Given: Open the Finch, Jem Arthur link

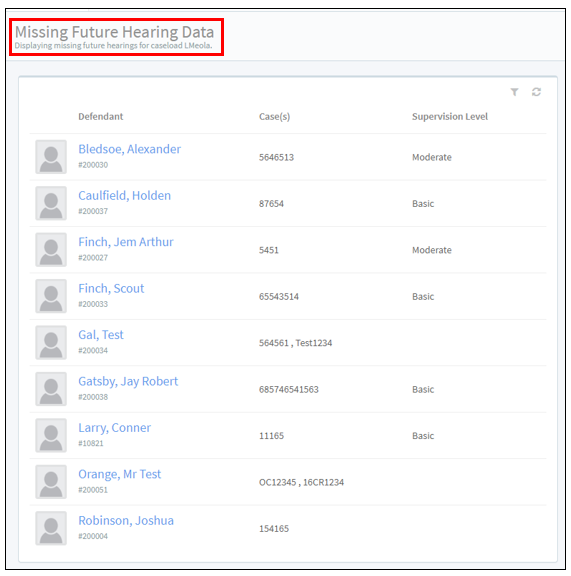Looking at the screenshot, I should [x=126, y=242].
